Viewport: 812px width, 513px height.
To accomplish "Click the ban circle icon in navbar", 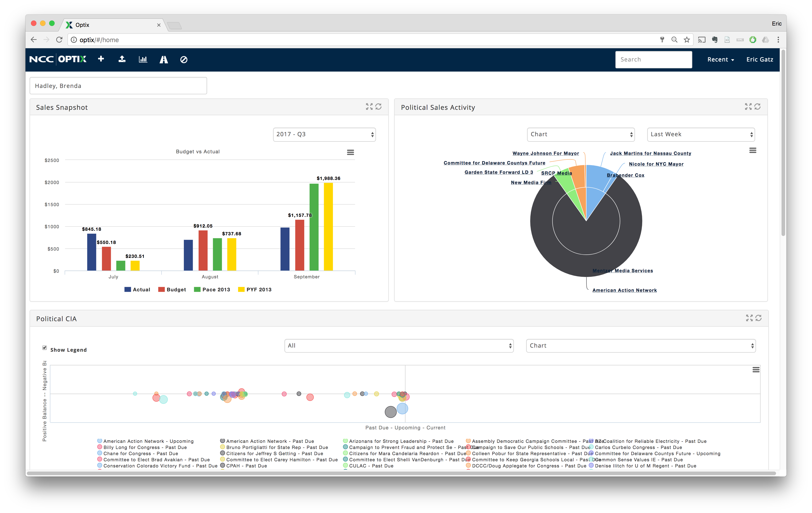I will 184,60.
